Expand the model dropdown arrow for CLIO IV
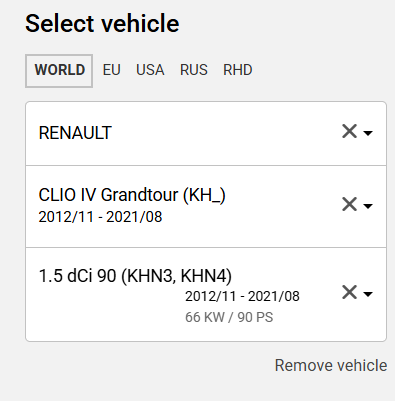The image size is (395, 401). 368,206
